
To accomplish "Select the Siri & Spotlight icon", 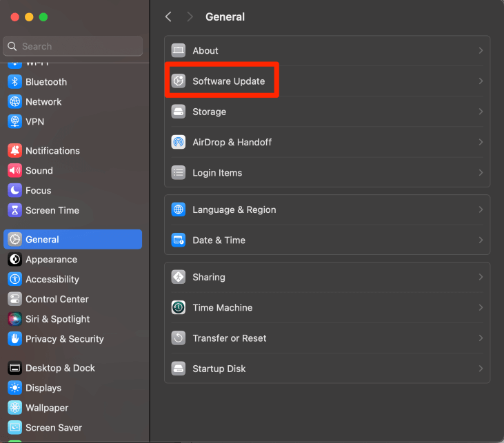I will [14, 319].
